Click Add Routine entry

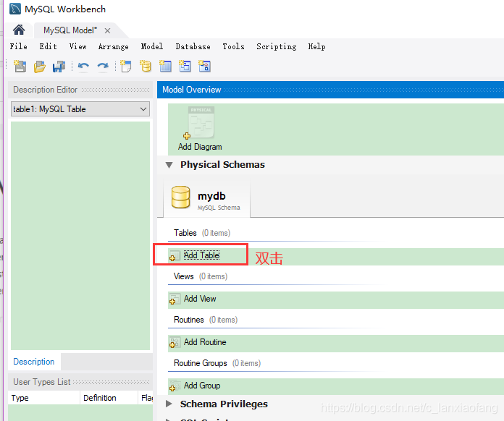tap(204, 342)
